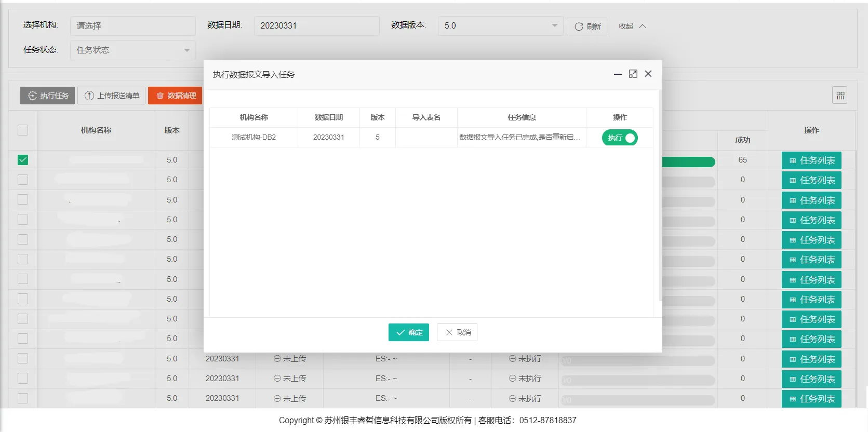
Task: Tick the select-all checkbox in table header
Action: 23,130
